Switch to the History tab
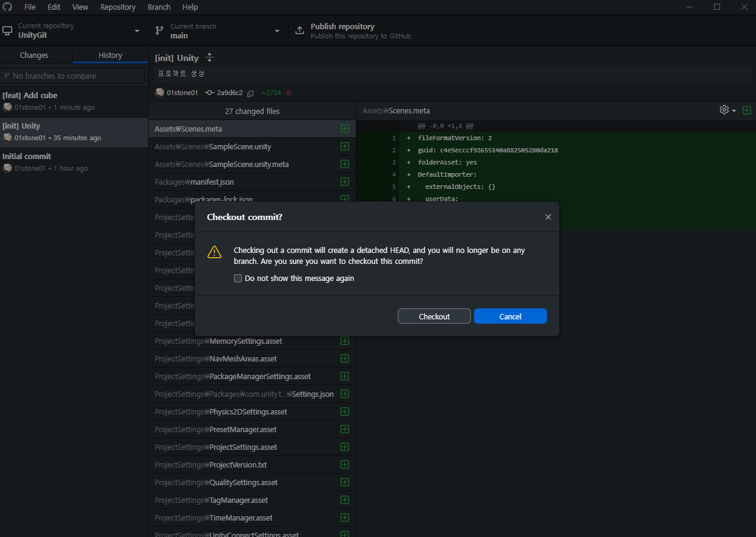 (x=110, y=55)
